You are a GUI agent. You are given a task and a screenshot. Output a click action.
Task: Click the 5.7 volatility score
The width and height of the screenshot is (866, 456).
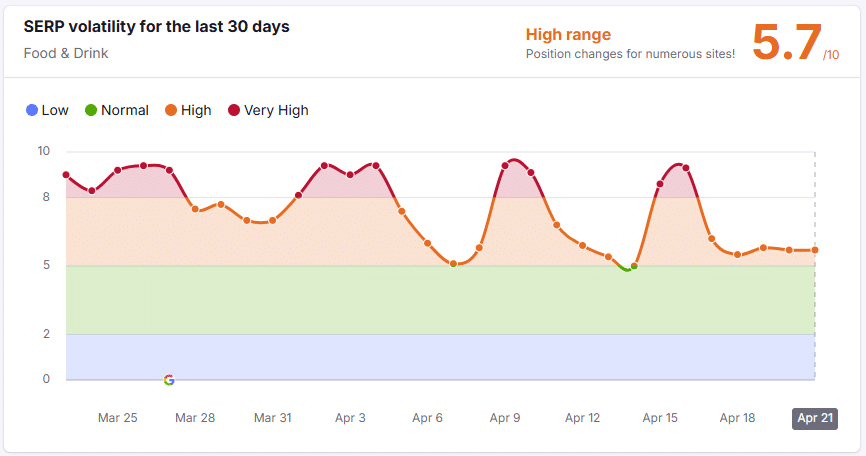click(x=786, y=43)
